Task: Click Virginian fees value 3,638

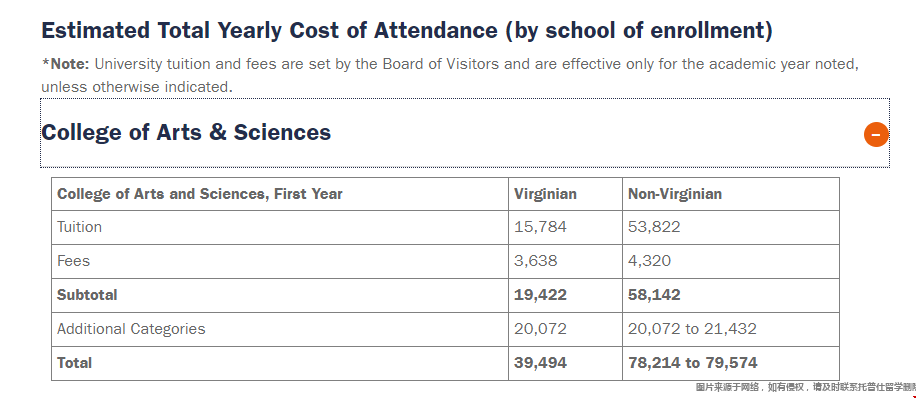Action: click(x=536, y=261)
